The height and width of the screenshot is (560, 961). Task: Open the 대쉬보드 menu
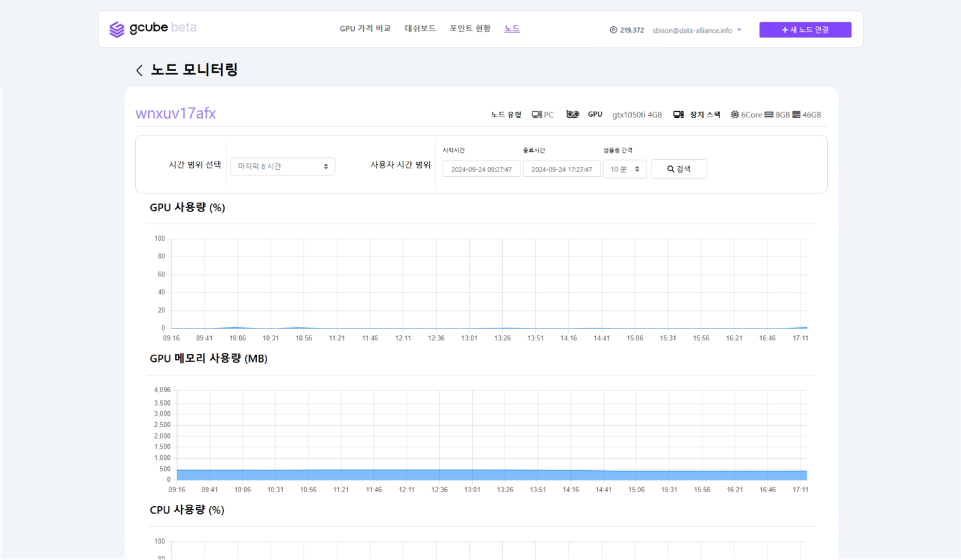tap(420, 28)
